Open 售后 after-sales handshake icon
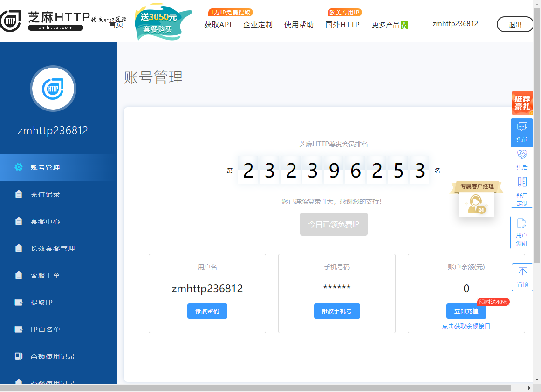This screenshot has height=392, width=541. (522, 155)
